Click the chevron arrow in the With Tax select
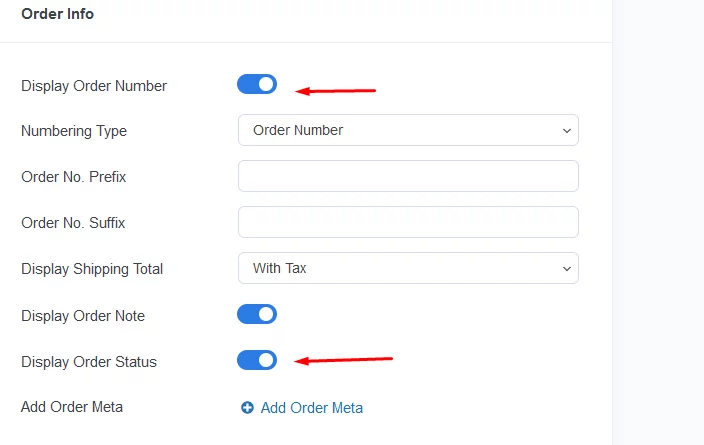 [x=567, y=269]
